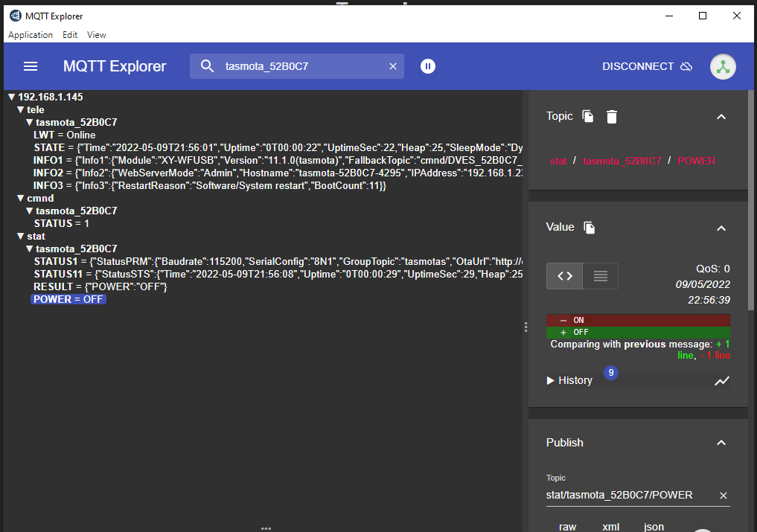Open the Application menu
Viewport: 757px width, 532px height.
click(x=31, y=35)
